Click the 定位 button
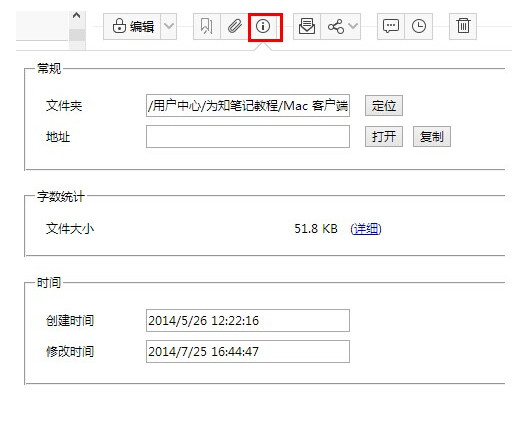Image resolution: width=512 pixels, height=435 pixels. coord(384,106)
